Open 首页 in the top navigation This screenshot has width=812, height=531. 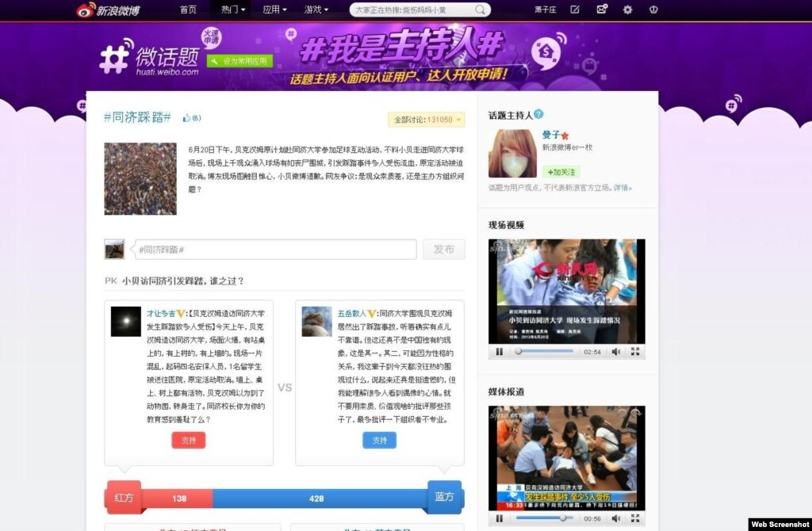(x=188, y=10)
